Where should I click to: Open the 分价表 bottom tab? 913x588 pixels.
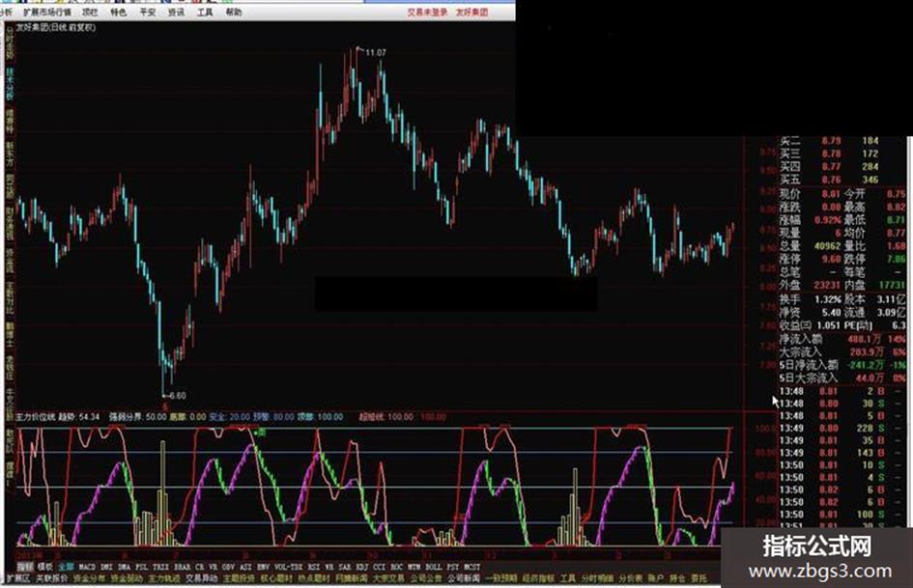click(631, 578)
